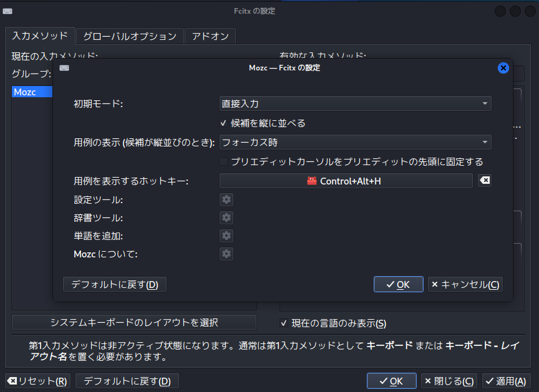Click キャンセル in the Mozc dialog
The width and height of the screenshot is (539, 392).
465,285
